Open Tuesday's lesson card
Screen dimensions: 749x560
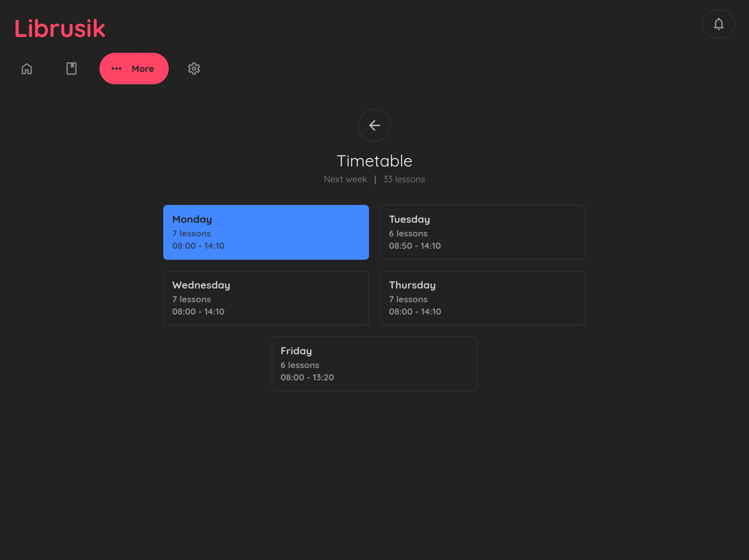click(x=482, y=232)
